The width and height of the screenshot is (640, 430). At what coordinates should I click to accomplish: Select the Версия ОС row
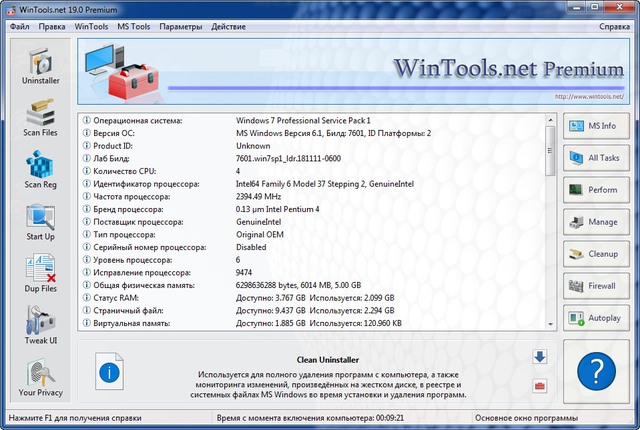(311, 133)
